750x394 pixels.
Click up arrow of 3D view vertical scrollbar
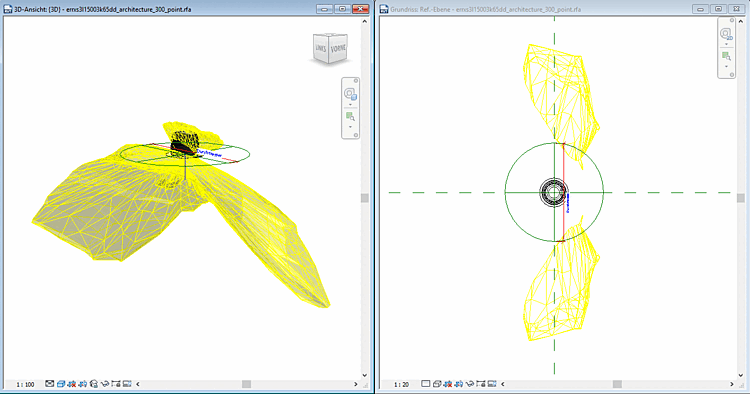(x=364, y=22)
